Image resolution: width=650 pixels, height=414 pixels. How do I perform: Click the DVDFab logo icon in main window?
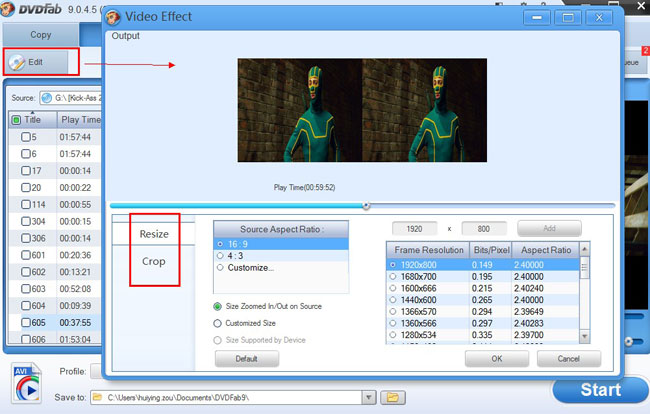(x=8, y=9)
